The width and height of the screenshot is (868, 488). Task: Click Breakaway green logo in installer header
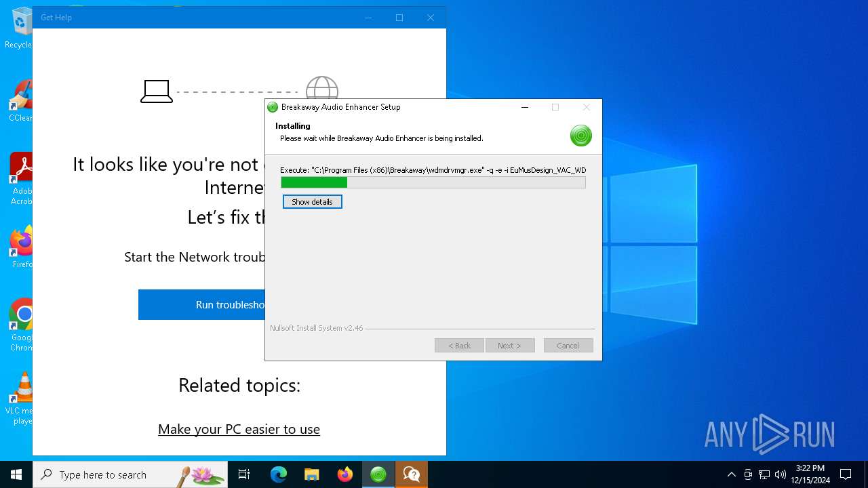coord(581,136)
